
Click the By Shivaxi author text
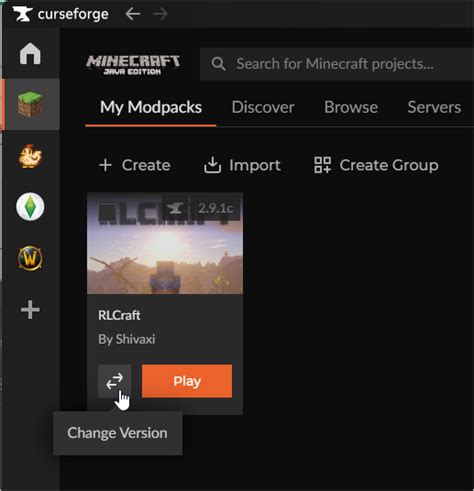click(127, 339)
